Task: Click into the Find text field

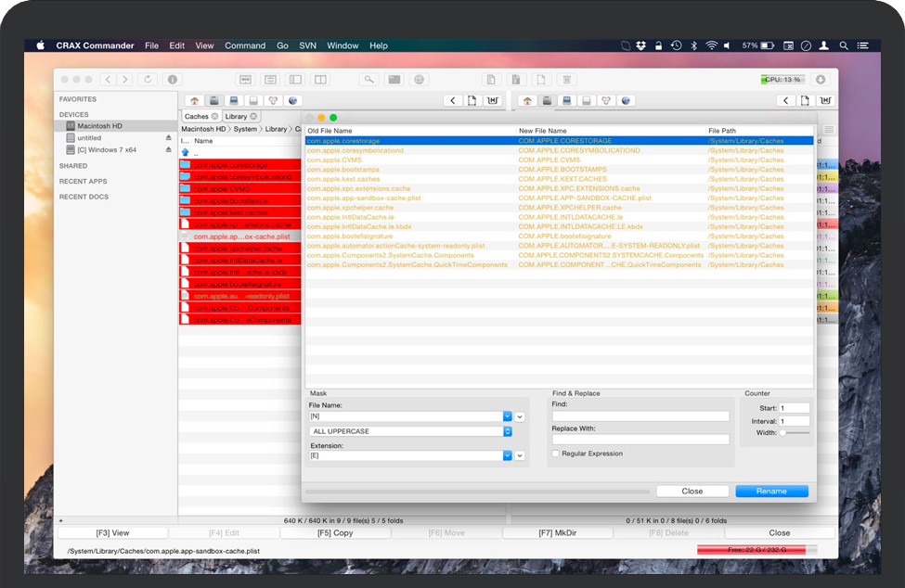Action: (x=640, y=416)
